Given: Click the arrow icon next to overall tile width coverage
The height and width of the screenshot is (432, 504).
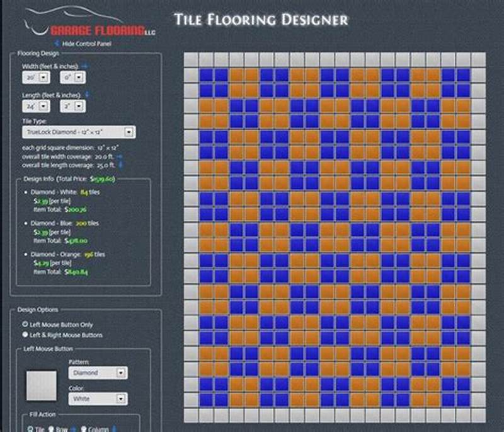Looking at the screenshot, I should pos(119,158).
